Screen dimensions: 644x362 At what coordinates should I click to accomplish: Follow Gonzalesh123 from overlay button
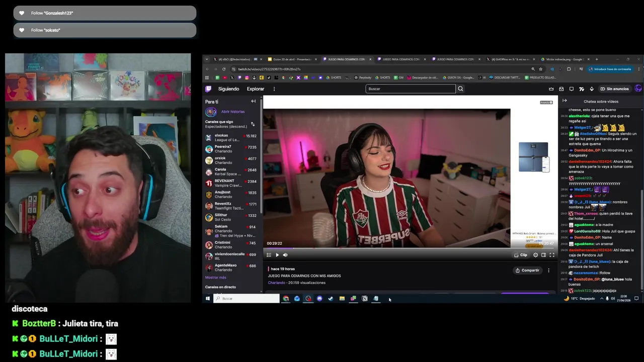point(105,13)
